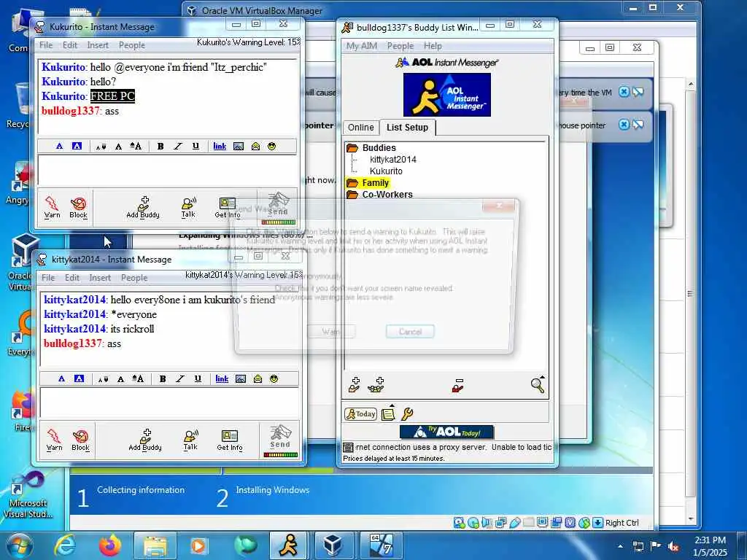The width and height of the screenshot is (747, 560).
Task: Insert picture in kittykat2014 message toolbar
Action: 241,378
